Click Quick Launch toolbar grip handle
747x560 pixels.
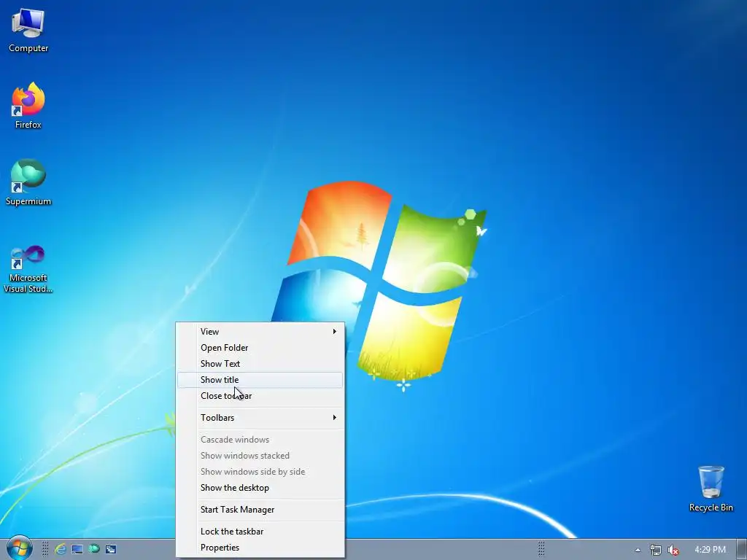tap(45, 549)
